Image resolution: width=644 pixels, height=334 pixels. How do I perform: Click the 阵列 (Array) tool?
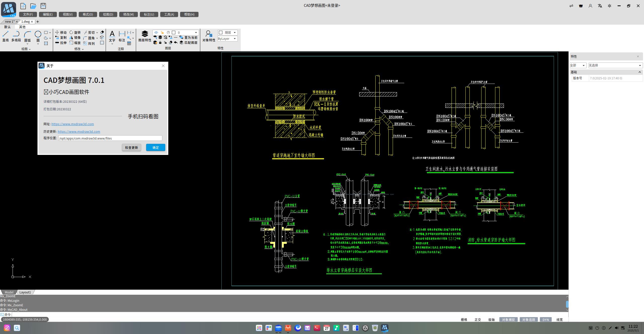point(89,43)
